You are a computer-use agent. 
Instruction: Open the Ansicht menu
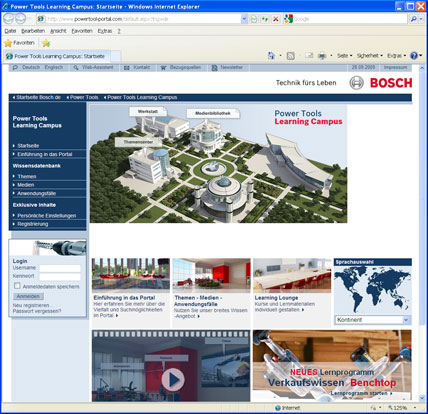(58, 31)
